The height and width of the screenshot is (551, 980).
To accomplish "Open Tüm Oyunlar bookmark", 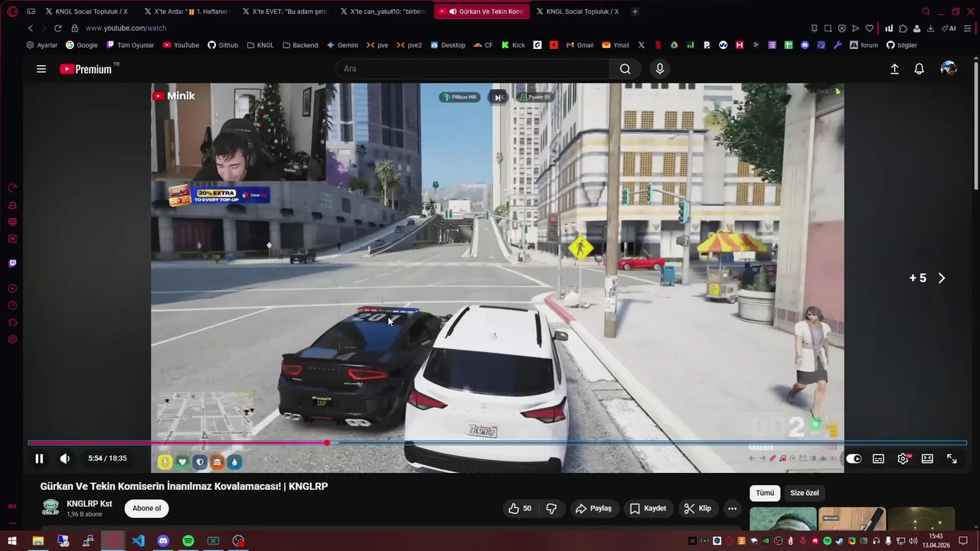I will coord(129,45).
